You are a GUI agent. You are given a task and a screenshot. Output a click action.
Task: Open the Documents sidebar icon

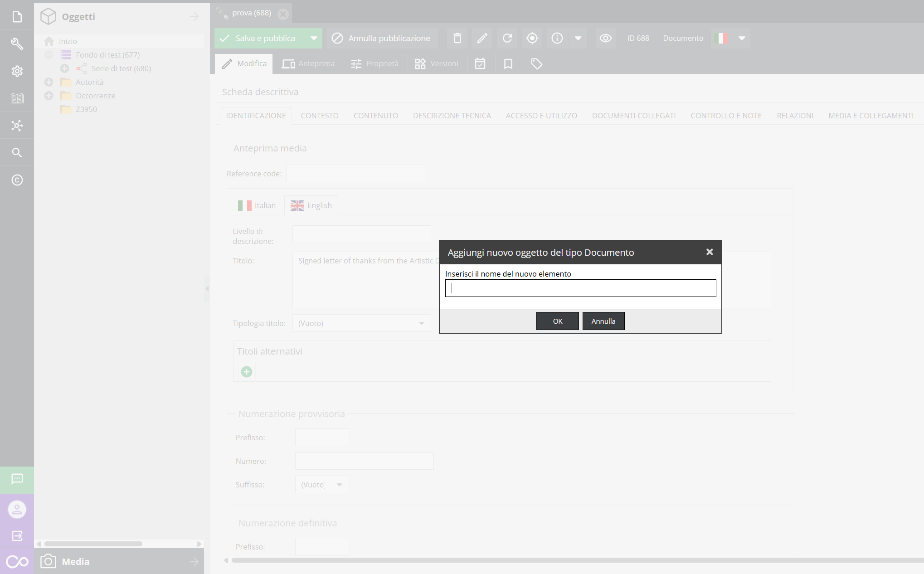(x=17, y=17)
